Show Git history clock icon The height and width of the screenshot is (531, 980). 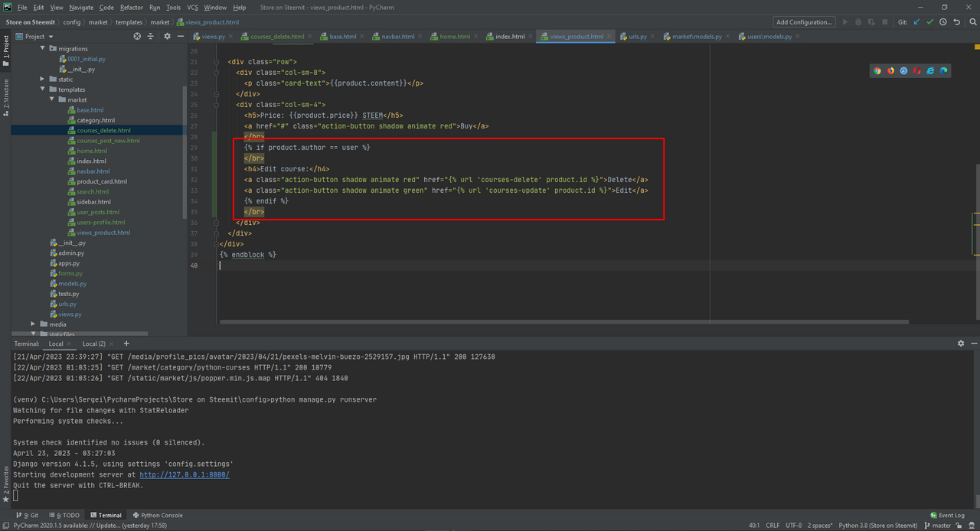click(x=943, y=22)
